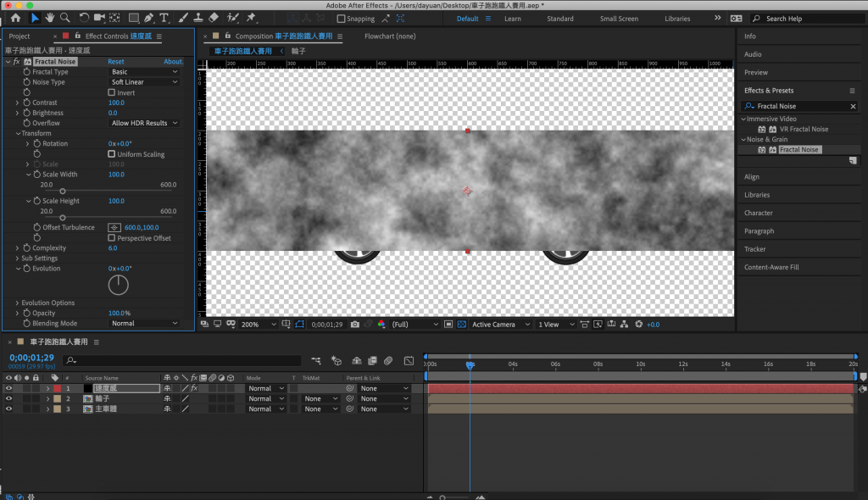This screenshot has height=500, width=868.
Task: Hide layer 2 with its eye icon
Action: (9, 398)
